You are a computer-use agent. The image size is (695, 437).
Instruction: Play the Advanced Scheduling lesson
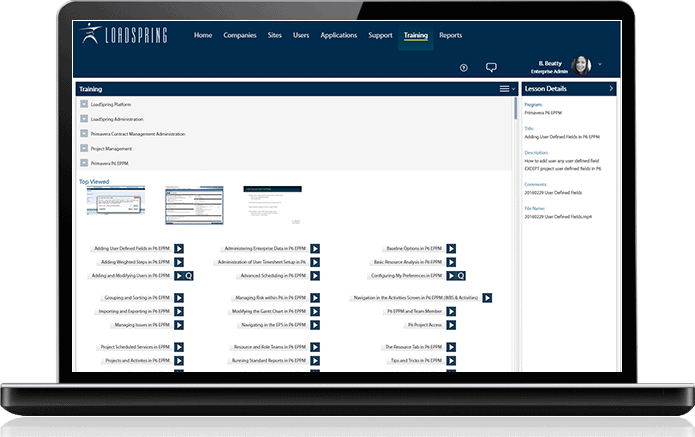tap(315, 276)
